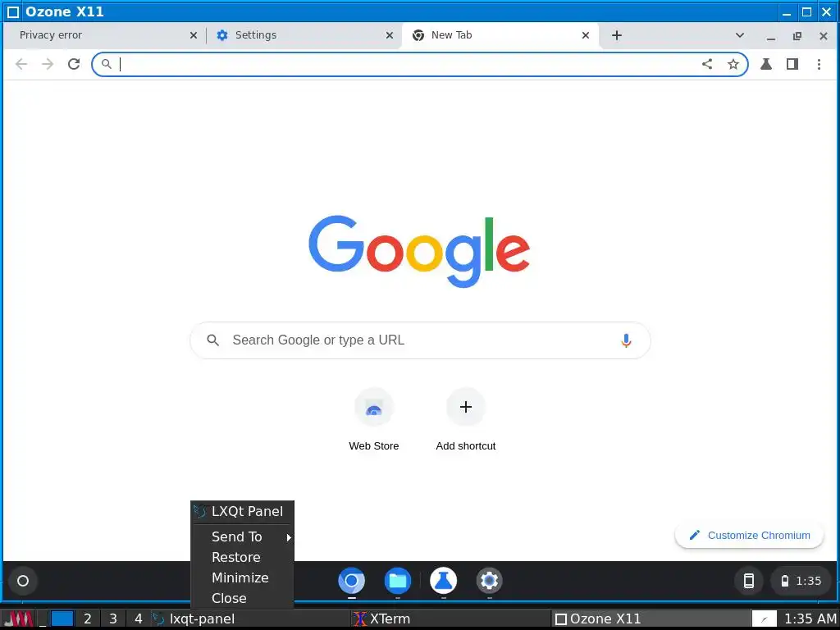Select the New Tab tab
Image resolution: width=840 pixels, height=630 pixels.
click(500, 35)
